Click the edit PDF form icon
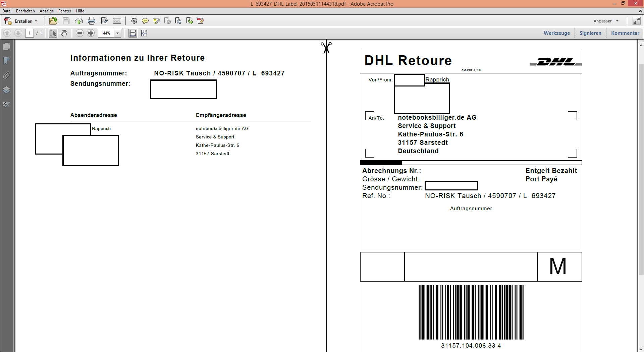This screenshot has width=644, height=352. tap(201, 21)
